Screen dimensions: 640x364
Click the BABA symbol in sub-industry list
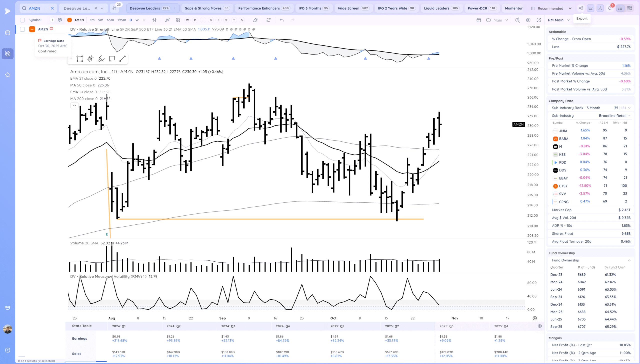point(563,139)
